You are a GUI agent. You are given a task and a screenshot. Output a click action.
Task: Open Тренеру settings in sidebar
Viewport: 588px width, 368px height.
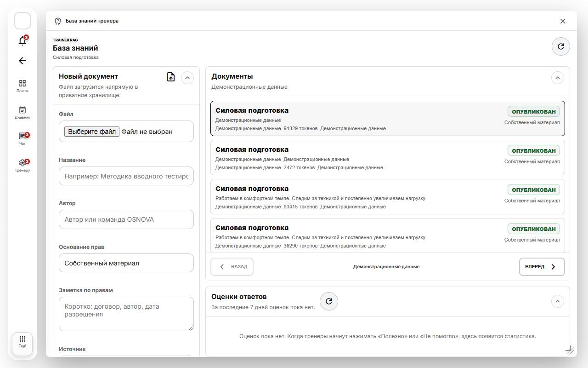click(x=23, y=166)
